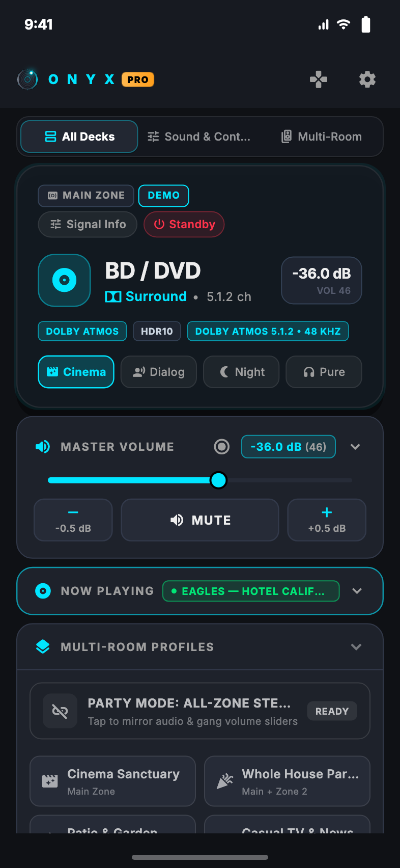Image resolution: width=400 pixels, height=868 pixels.
Task: Enable Night sound mode
Action: coord(241,372)
